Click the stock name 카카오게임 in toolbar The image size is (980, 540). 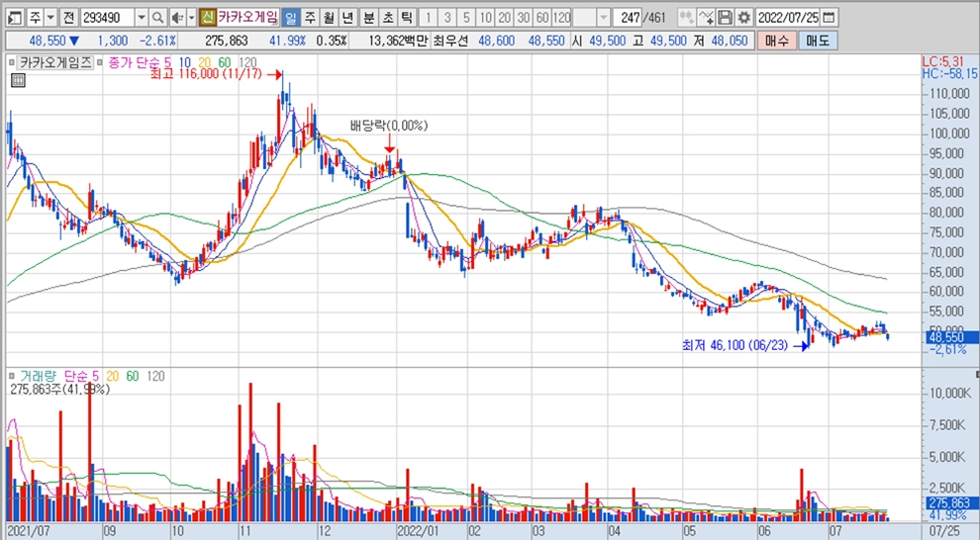(248, 18)
